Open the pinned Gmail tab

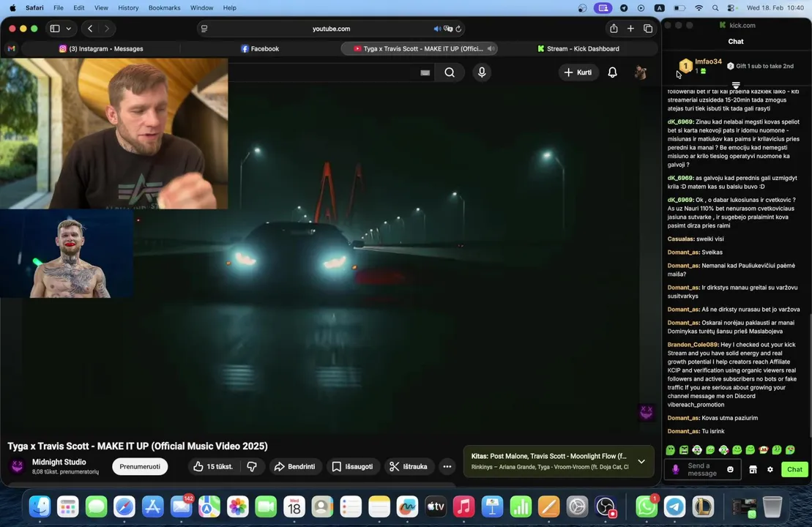[12, 48]
